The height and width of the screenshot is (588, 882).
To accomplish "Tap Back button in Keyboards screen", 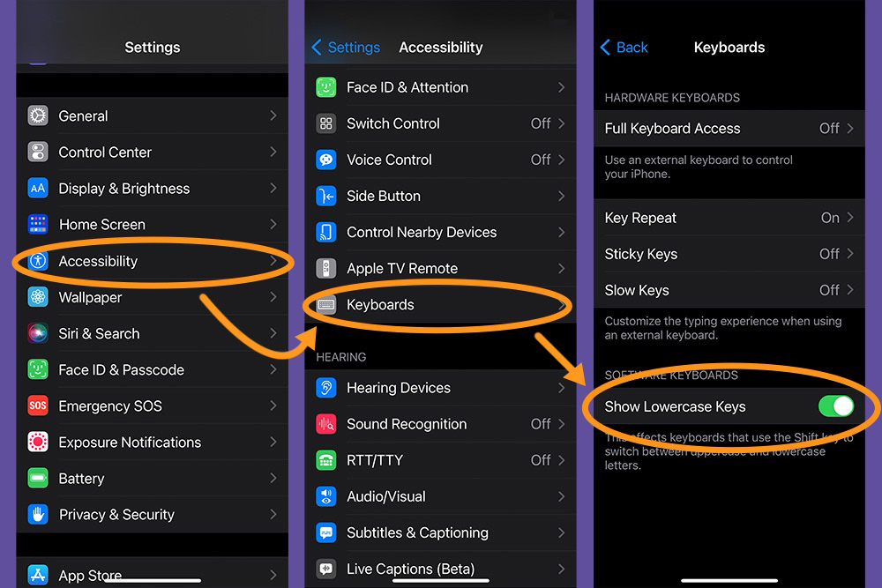I will (624, 48).
